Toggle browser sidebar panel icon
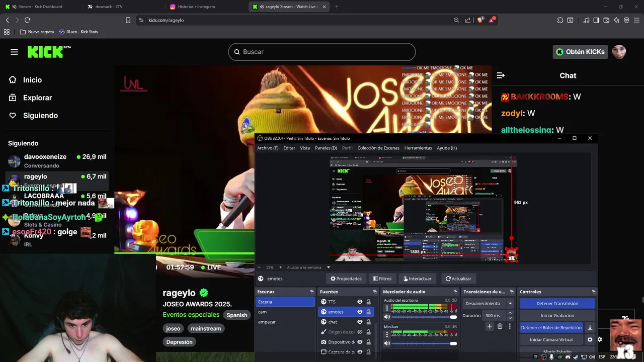This screenshot has height=362, width=644. [x=596, y=20]
